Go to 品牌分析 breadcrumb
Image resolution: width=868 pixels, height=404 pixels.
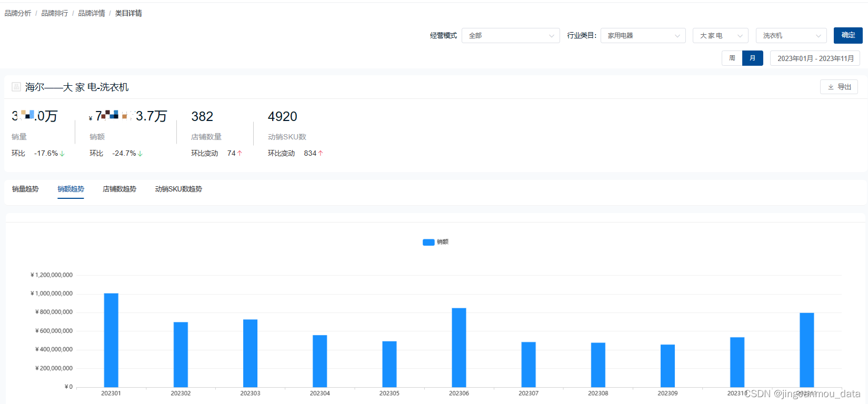(18, 13)
